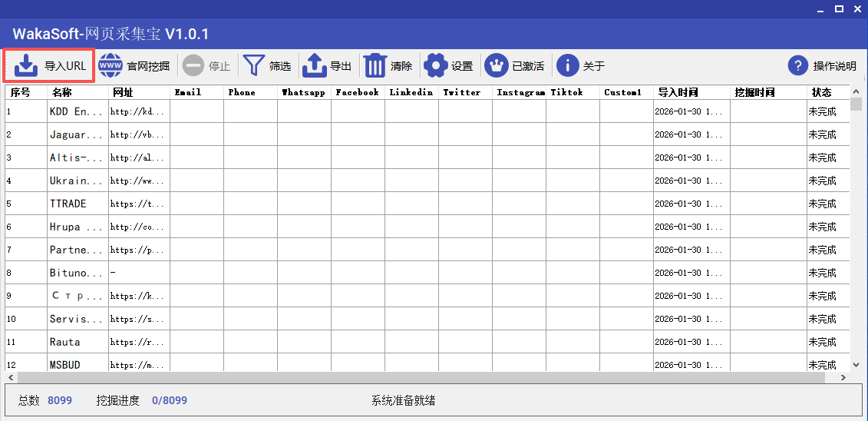Select the Rauta row name cell
This screenshot has height=421, width=868.
tap(65, 342)
